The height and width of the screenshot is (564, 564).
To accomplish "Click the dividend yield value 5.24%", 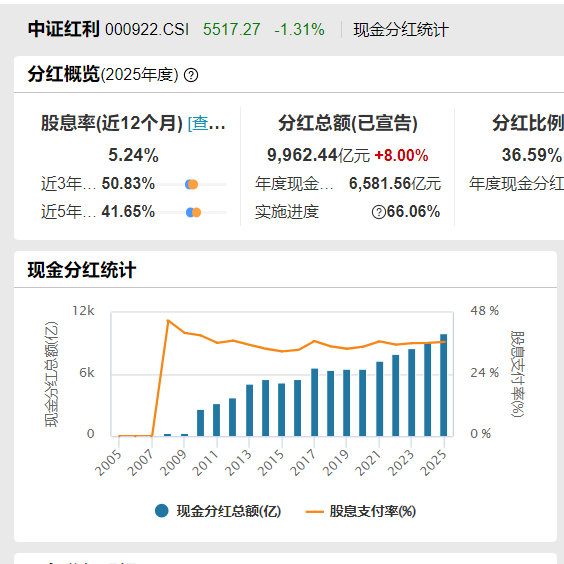I will tap(133, 155).
